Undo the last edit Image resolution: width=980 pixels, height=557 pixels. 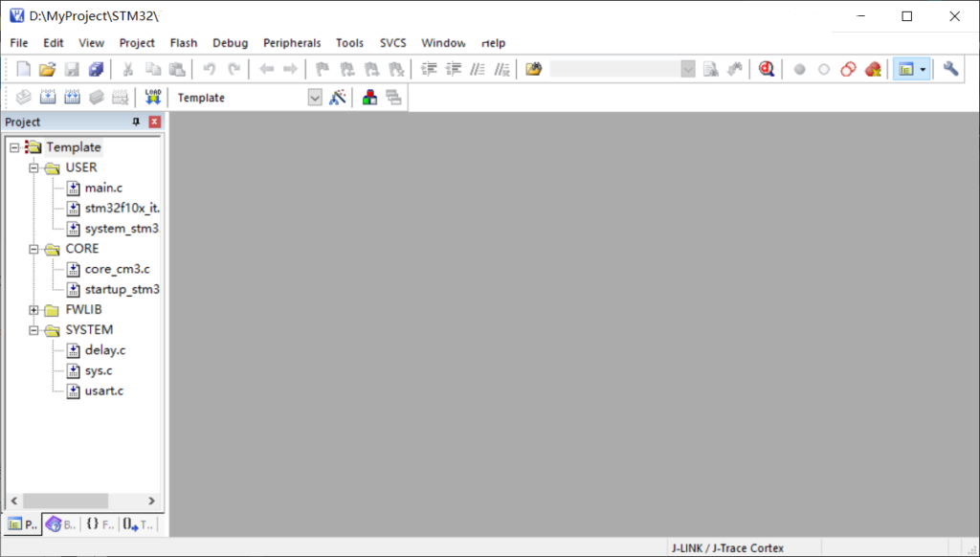pyautogui.click(x=210, y=69)
